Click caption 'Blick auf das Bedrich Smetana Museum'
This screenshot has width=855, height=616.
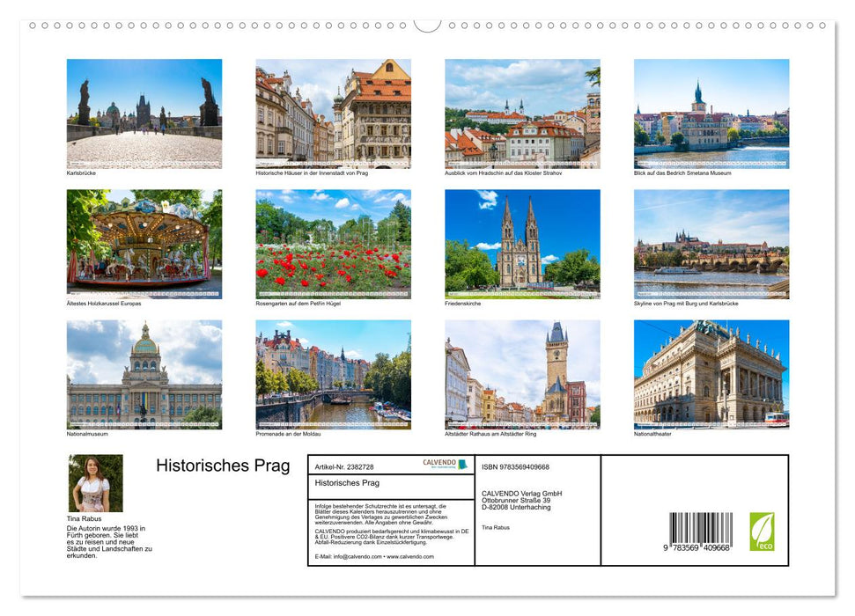point(682,172)
